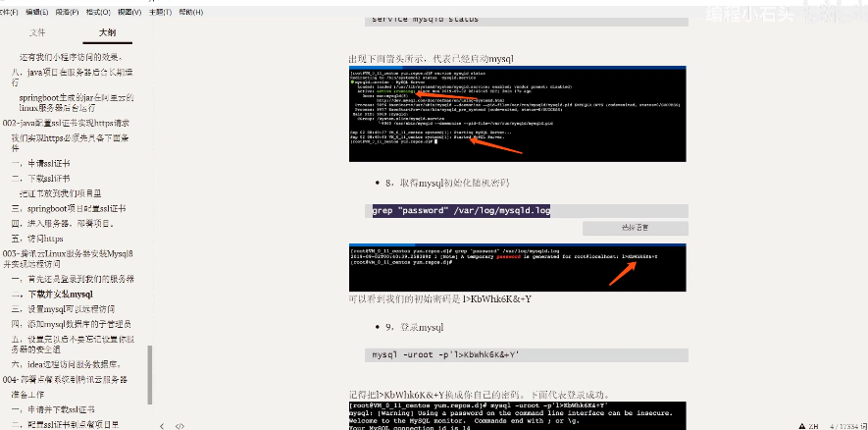Jump to outline item 还有我们小程序访问的效果
This screenshot has width=868, height=430.
point(71,57)
